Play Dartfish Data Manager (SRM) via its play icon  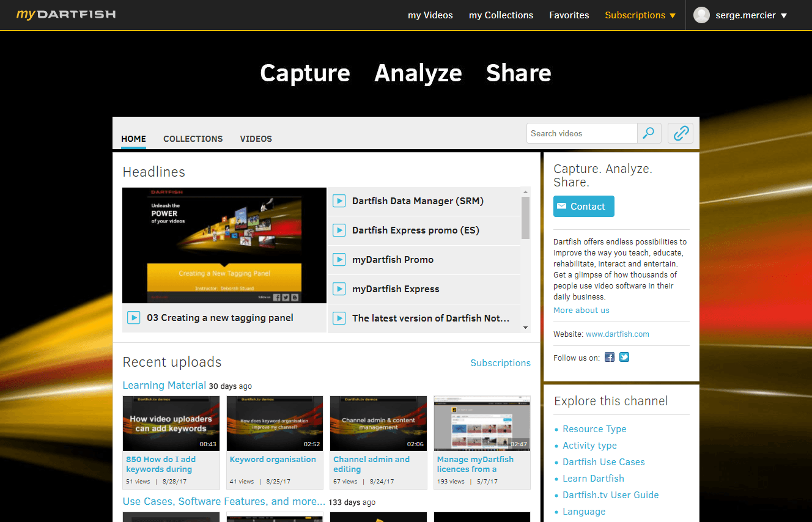click(x=339, y=201)
